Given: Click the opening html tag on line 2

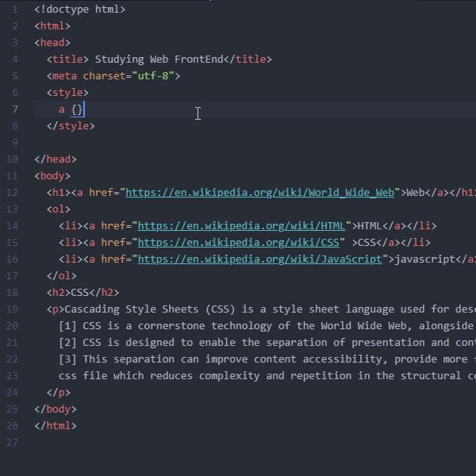Looking at the screenshot, I should pos(52,26).
